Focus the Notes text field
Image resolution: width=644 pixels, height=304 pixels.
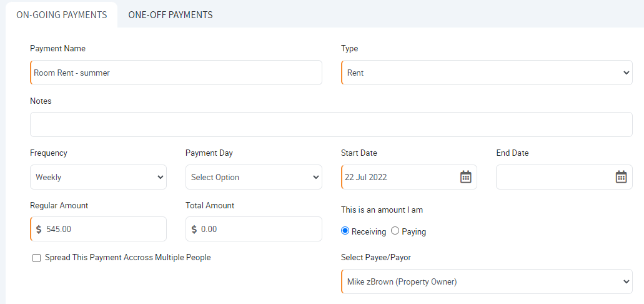pos(331,124)
